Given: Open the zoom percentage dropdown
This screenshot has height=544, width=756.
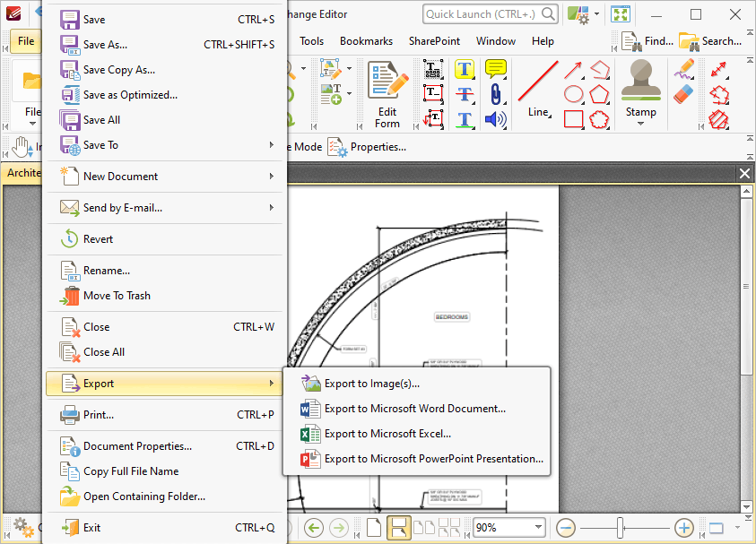Looking at the screenshot, I should (x=538, y=528).
